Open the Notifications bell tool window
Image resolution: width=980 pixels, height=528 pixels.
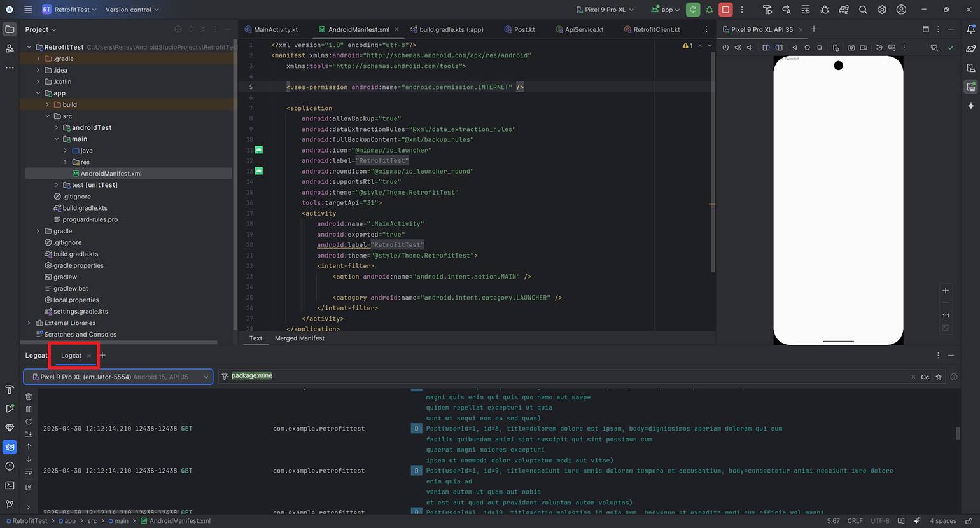coord(970,29)
